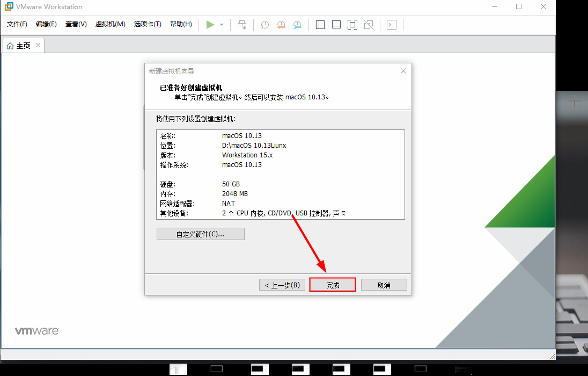
Task: Click the 已准备好创建虚拟机 heading
Action: coord(191,88)
